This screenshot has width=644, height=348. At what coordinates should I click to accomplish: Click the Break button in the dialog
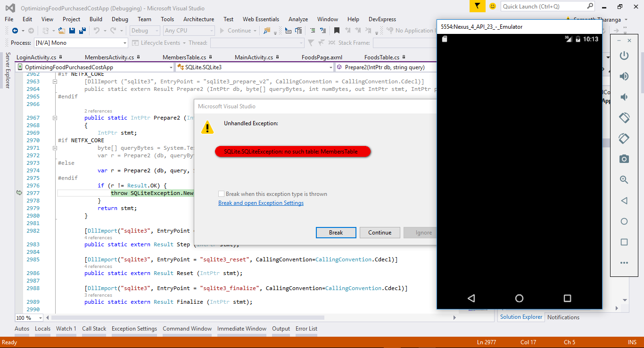coord(336,233)
